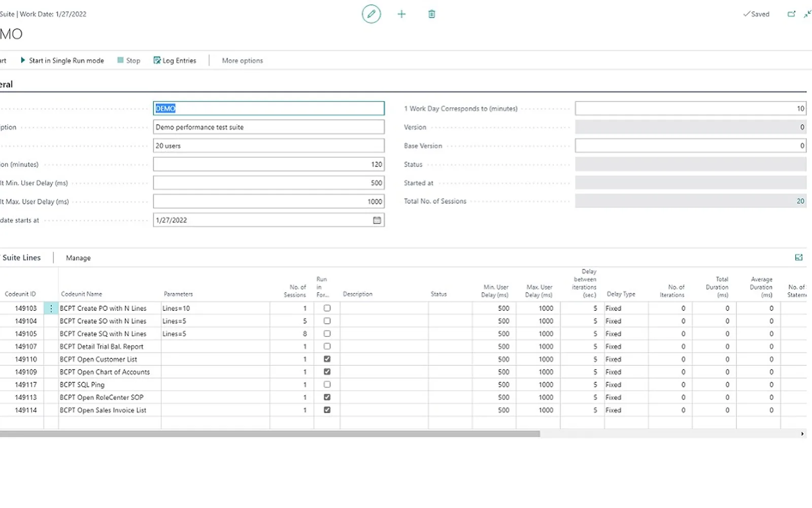812x508 pixels.
Task: Click the duration field showing 120
Action: pos(269,164)
